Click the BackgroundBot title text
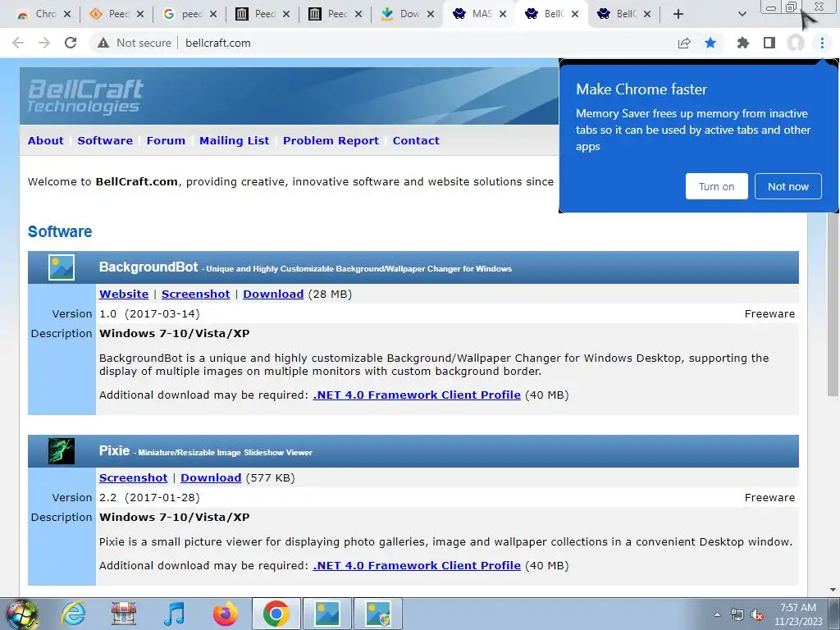The image size is (840, 630). point(148,267)
